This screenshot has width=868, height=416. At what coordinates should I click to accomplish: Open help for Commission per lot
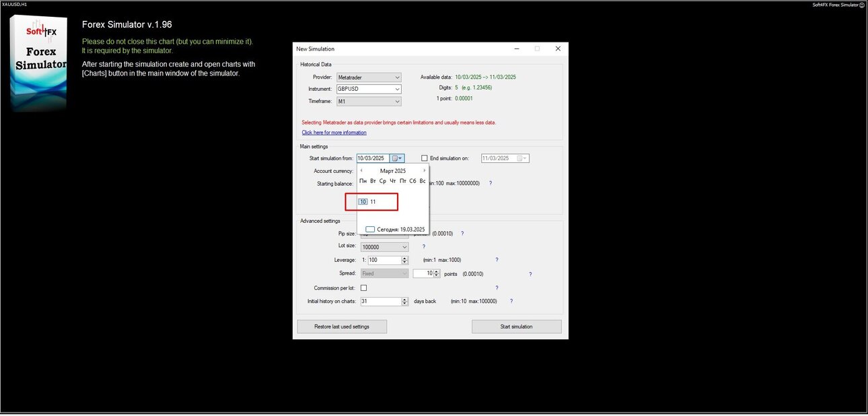pyautogui.click(x=497, y=288)
